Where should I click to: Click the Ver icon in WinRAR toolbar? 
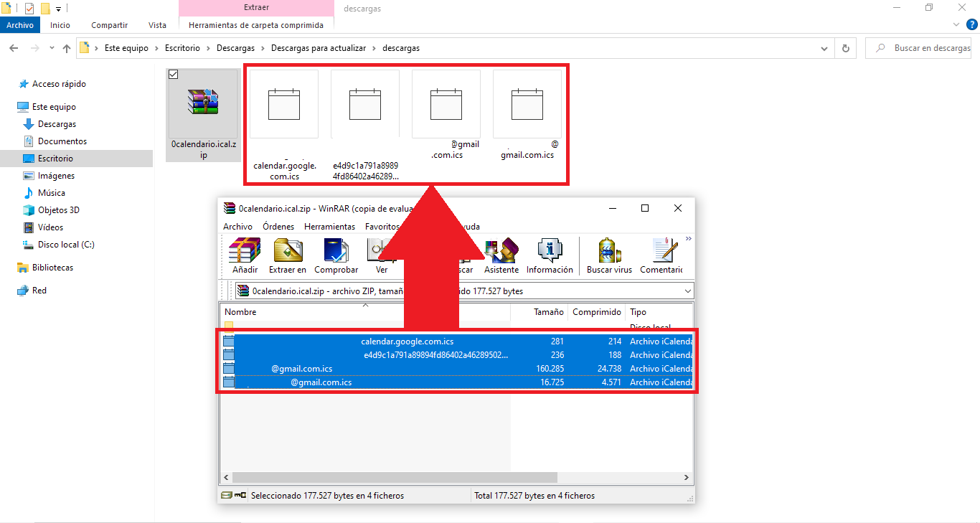click(381, 256)
